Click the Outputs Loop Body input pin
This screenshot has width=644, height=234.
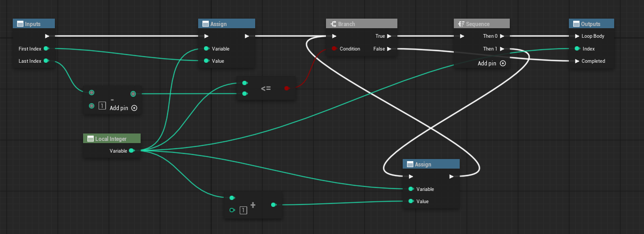[x=577, y=36]
